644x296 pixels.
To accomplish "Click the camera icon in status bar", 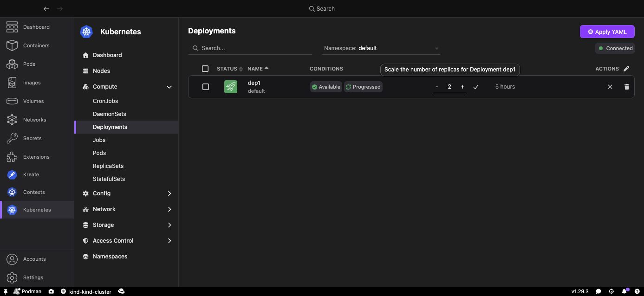I will (51, 291).
